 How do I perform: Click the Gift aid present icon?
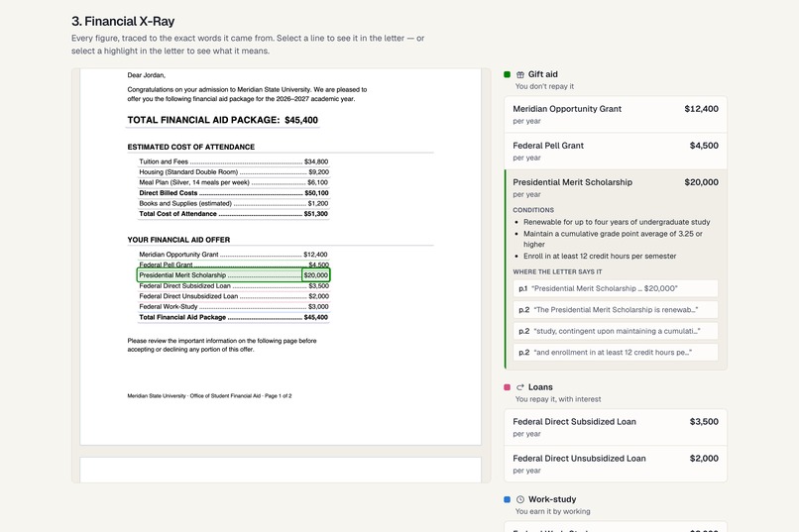(520, 75)
